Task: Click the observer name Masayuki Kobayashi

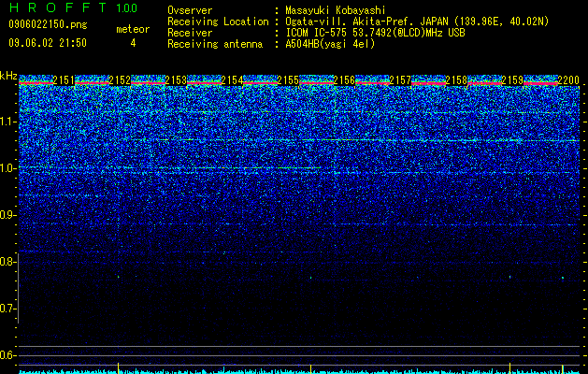Action: [336, 10]
